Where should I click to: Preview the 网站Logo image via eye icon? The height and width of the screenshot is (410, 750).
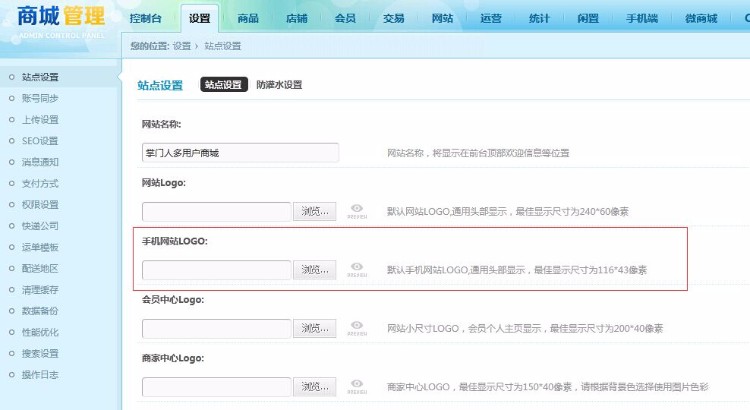pos(357,211)
